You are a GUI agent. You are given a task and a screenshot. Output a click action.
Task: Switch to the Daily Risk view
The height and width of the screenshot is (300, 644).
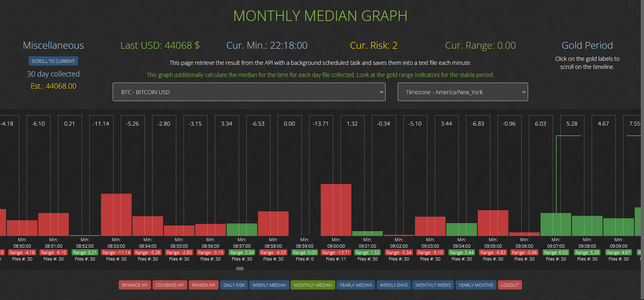[234, 285]
